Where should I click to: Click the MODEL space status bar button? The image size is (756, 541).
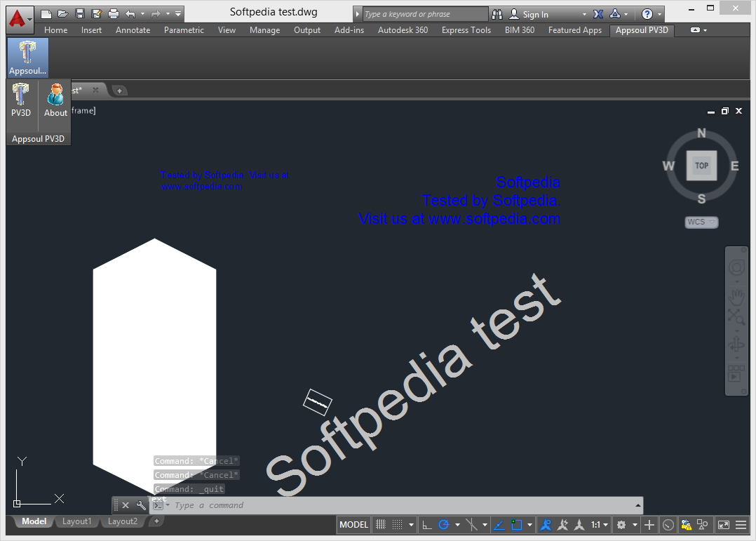tap(353, 525)
